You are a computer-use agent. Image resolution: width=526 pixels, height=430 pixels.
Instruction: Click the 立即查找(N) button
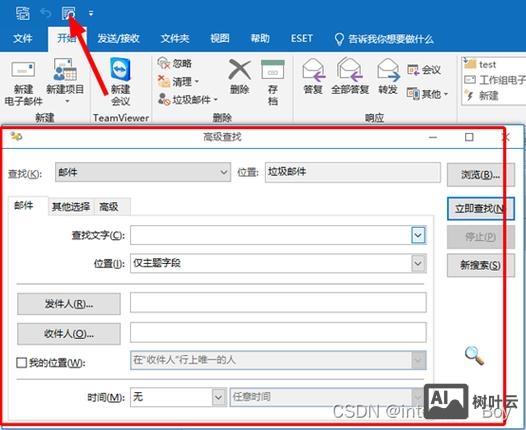480,209
